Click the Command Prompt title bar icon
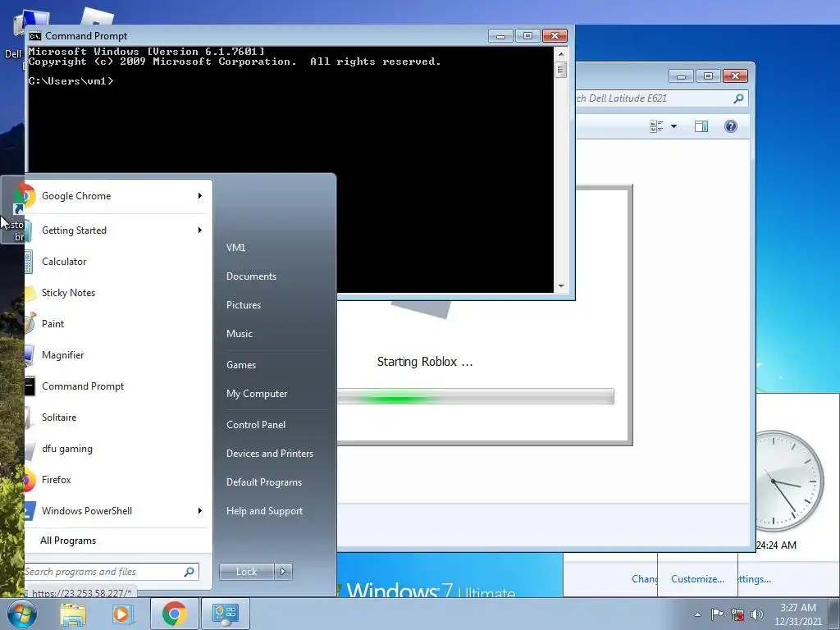 click(x=35, y=36)
